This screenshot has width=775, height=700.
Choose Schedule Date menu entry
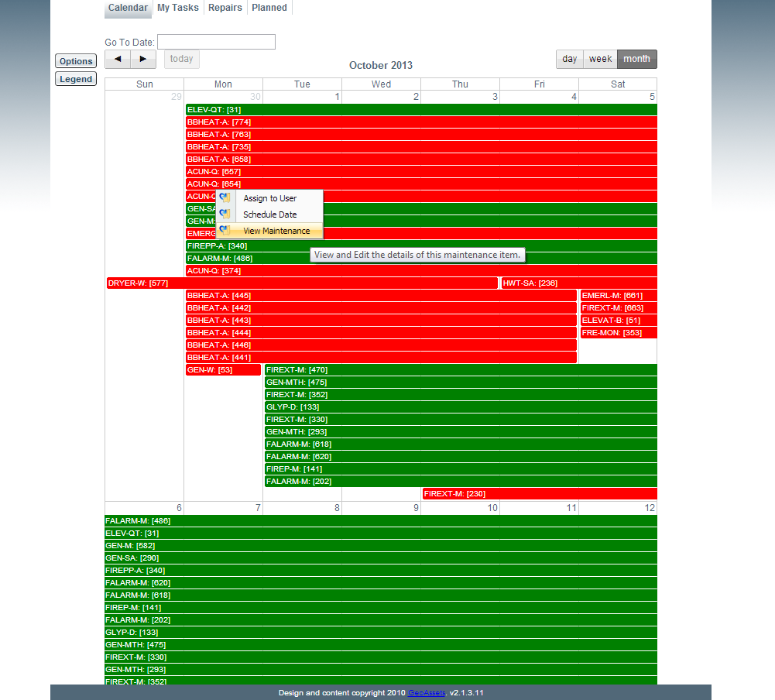click(x=269, y=214)
